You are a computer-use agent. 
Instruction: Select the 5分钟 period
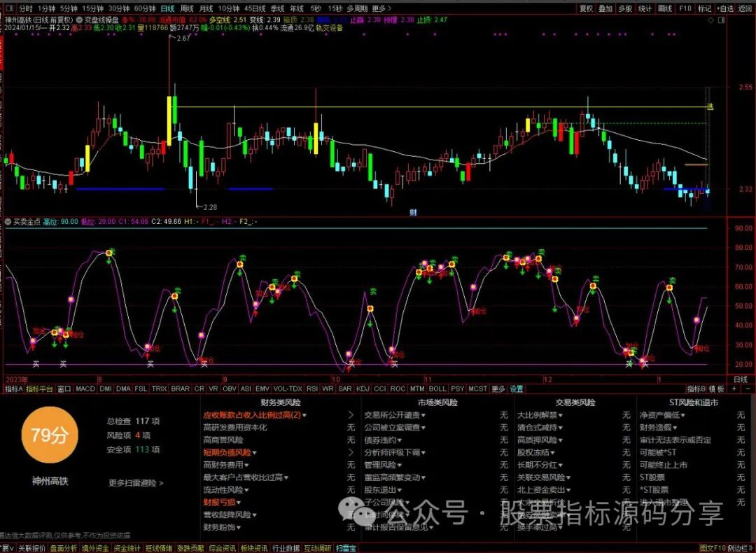pos(69,8)
